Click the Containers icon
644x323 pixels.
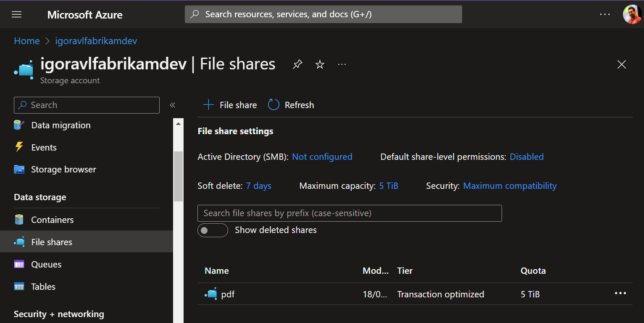coord(19,220)
